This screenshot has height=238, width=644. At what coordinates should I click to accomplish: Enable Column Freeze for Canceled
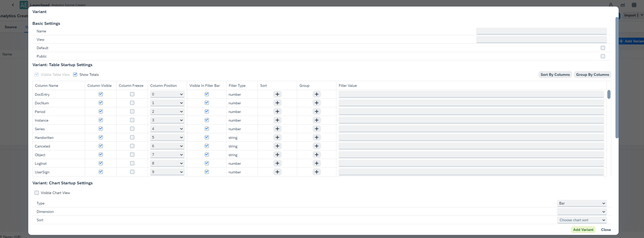(132, 146)
